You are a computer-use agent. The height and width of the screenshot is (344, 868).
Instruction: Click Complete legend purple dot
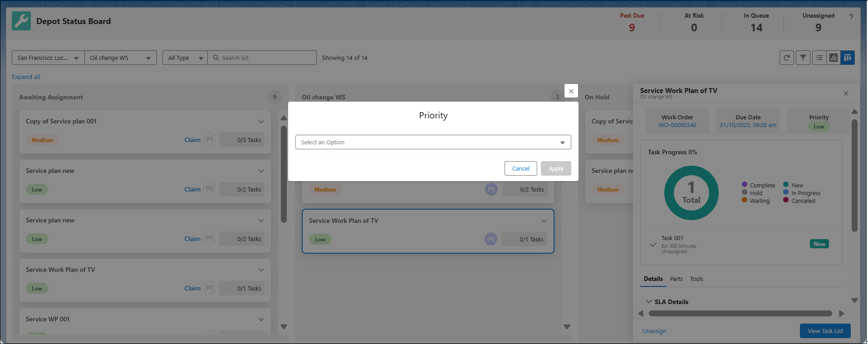(x=745, y=184)
